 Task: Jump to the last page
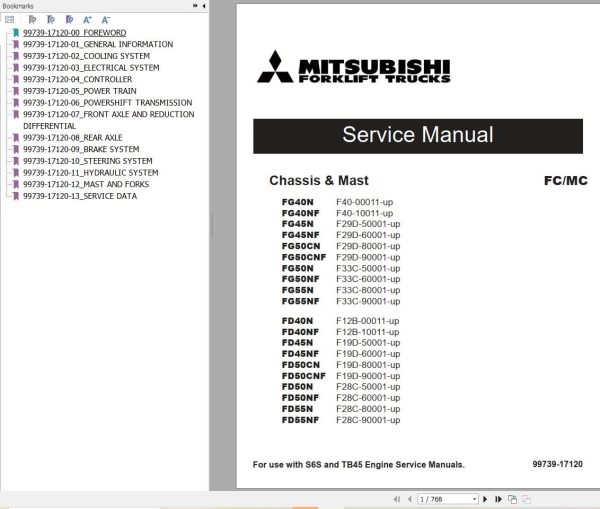[498, 499]
